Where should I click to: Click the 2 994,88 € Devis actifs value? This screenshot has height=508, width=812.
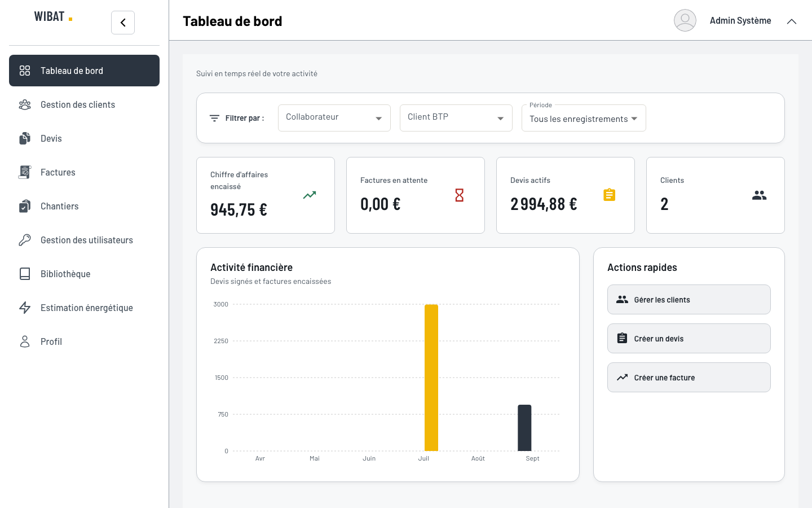(544, 204)
